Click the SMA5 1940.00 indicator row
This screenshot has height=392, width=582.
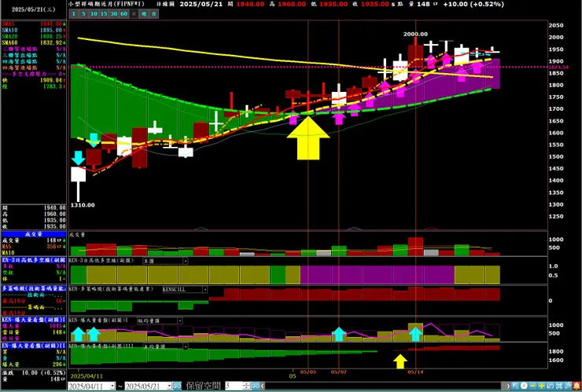[33, 24]
